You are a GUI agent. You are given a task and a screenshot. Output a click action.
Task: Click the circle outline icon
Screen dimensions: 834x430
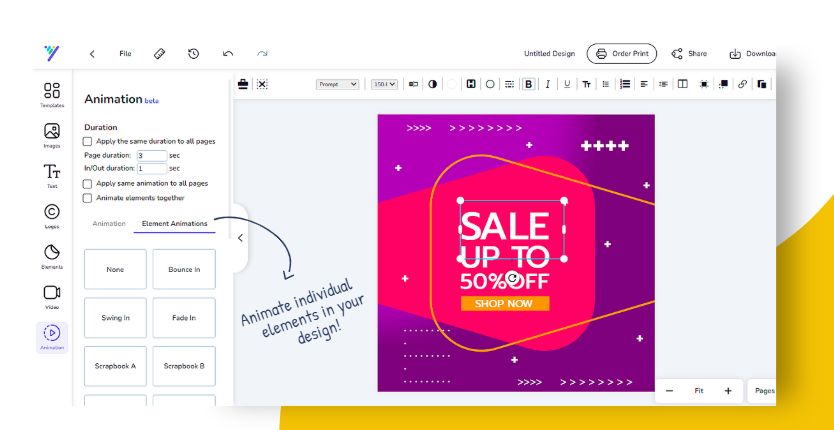[x=490, y=84]
